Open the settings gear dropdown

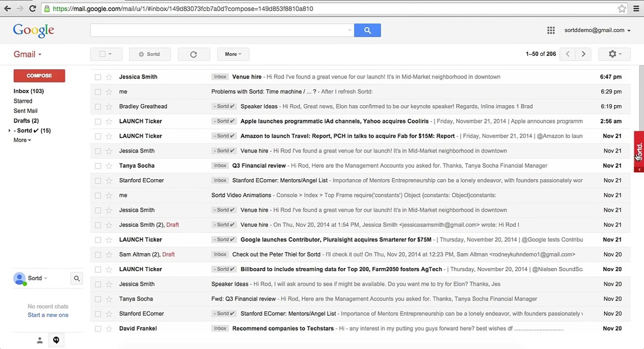[x=614, y=54]
